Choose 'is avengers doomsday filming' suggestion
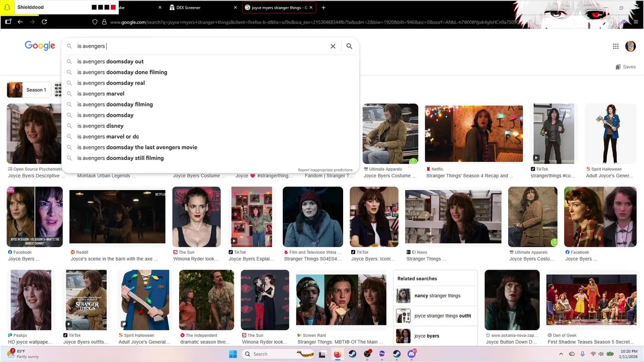 [210, 105]
